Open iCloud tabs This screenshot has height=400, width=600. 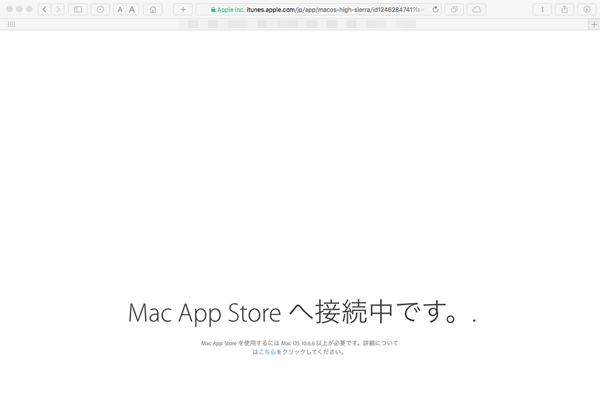[476, 10]
